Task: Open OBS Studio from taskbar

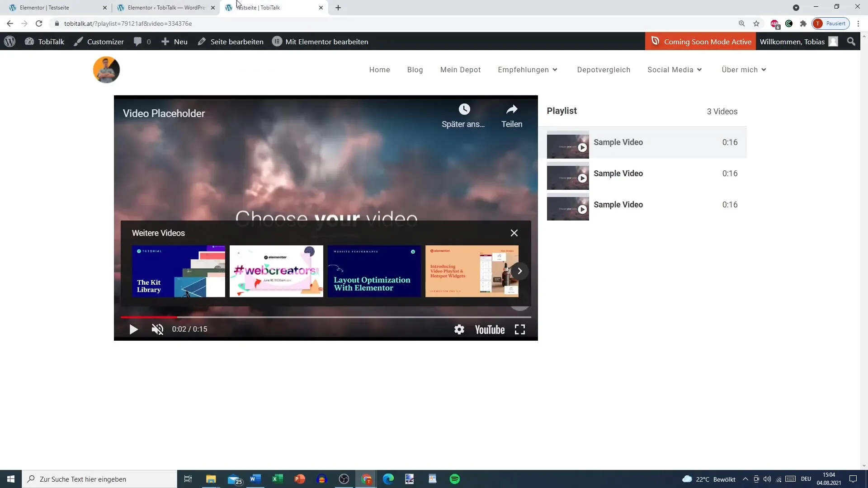Action: click(x=344, y=479)
